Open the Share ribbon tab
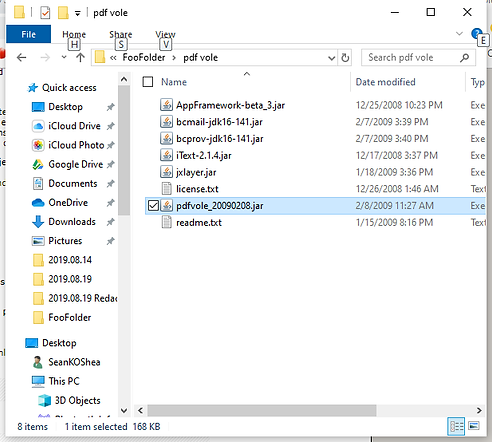Image resolution: width=492 pixels, height=442 pixels. [121, 34]
